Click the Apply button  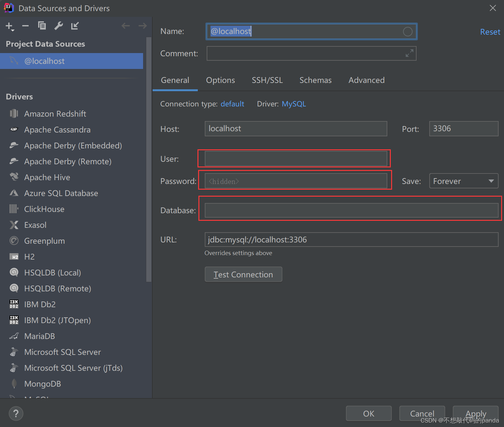tap(475, 413)
